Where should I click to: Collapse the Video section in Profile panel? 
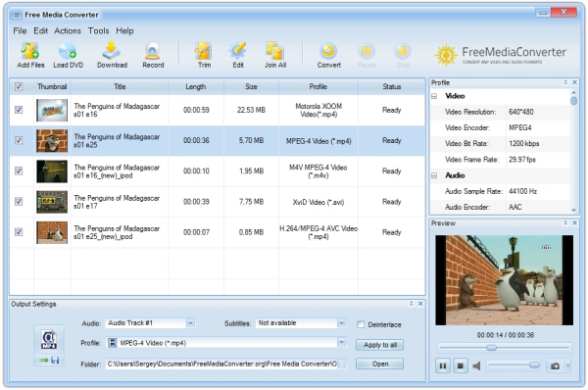434,96
